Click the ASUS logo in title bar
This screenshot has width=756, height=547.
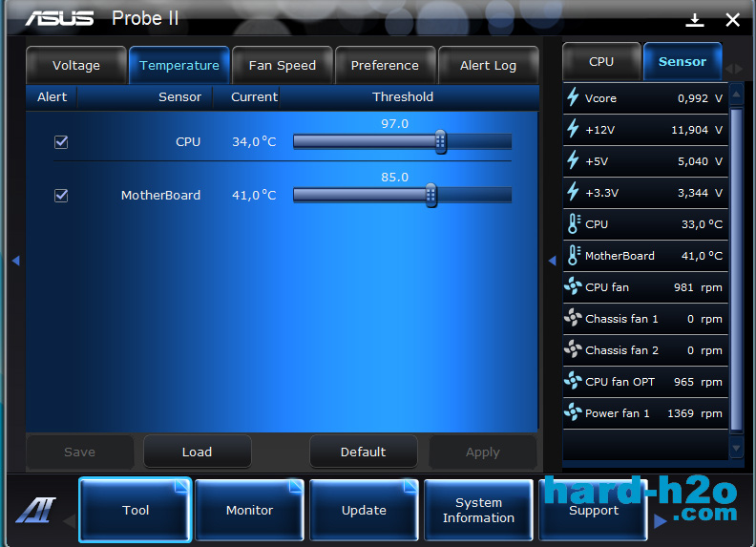59,18
